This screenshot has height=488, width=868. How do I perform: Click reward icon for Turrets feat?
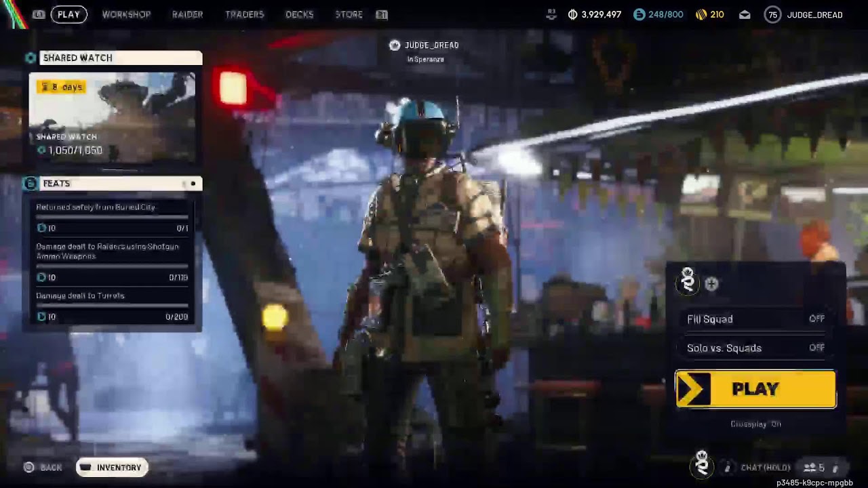[x=41, y=317]
